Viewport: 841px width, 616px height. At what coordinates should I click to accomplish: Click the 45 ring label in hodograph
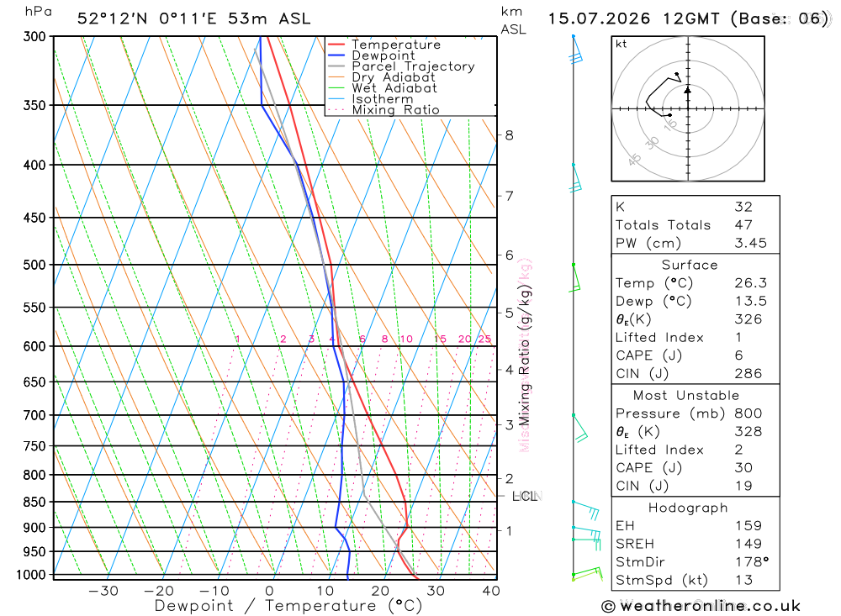point(634,160)
